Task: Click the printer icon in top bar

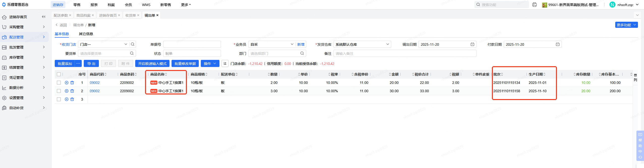Action: (534, 5)
